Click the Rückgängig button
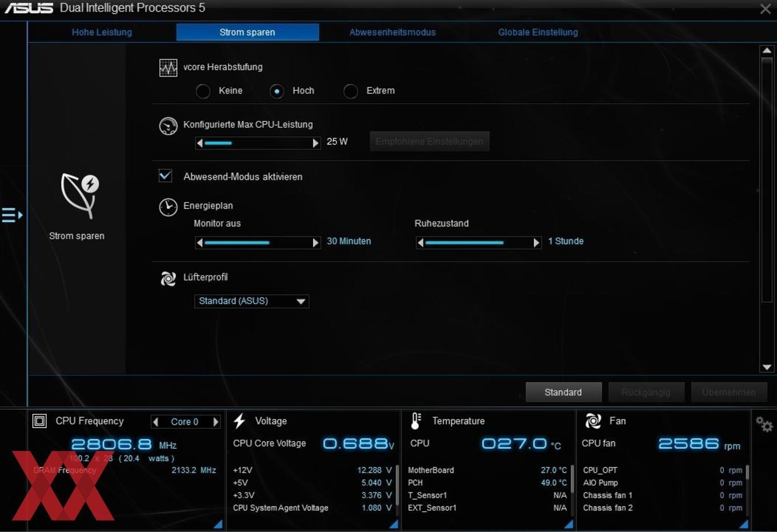The width and height of the screenshot is (777, 532). click(646, 392)
